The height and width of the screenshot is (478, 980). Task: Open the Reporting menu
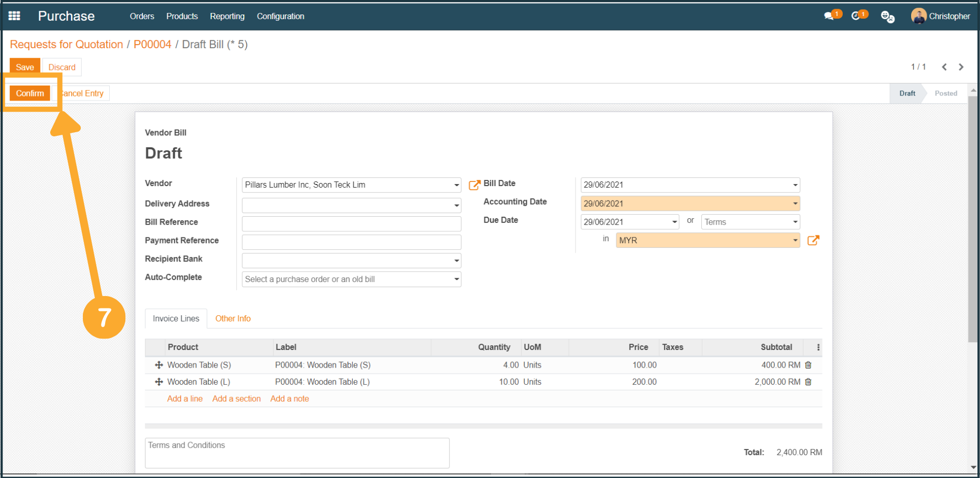(227, 16)
